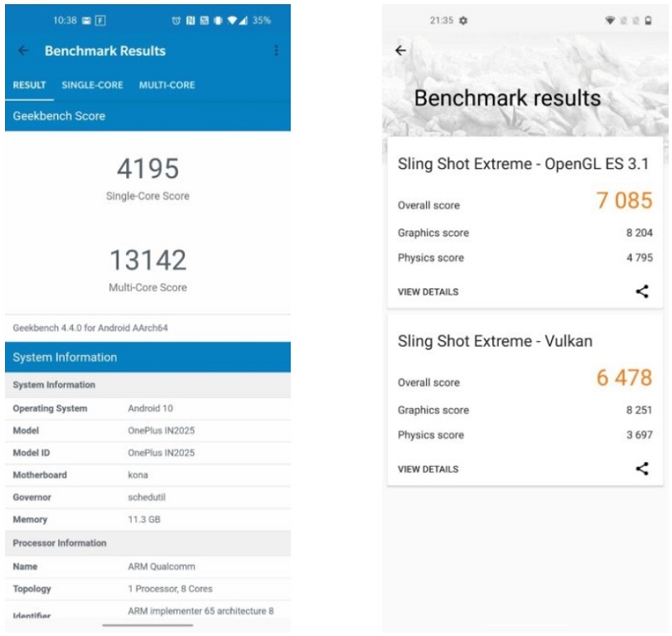Screen dimensions: 672x636
Task: Select the Model OnePlus IN2025 row
Action: pos(148,431)
